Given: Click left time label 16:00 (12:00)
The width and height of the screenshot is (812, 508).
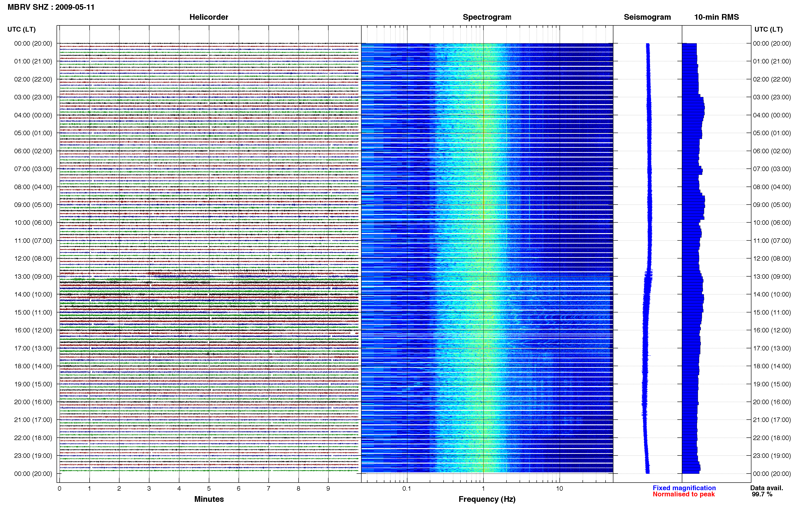Looking at the screenshot, I should [x=33, y=330].
